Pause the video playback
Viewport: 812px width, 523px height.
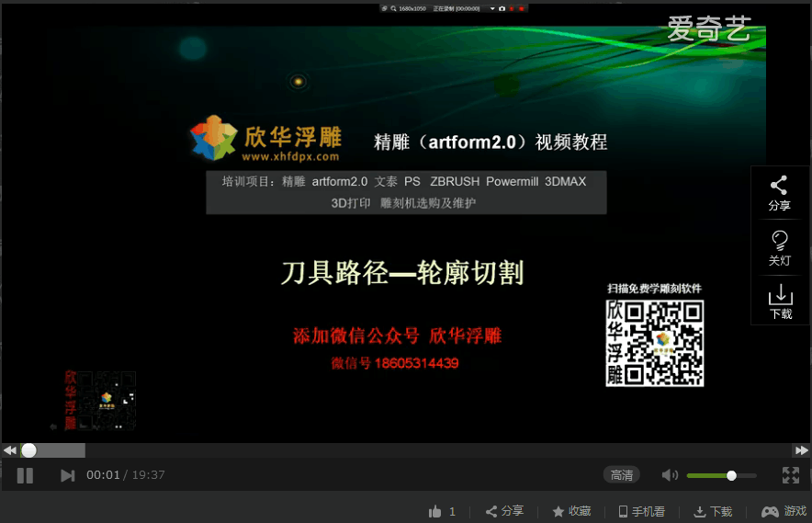point(25,475)
